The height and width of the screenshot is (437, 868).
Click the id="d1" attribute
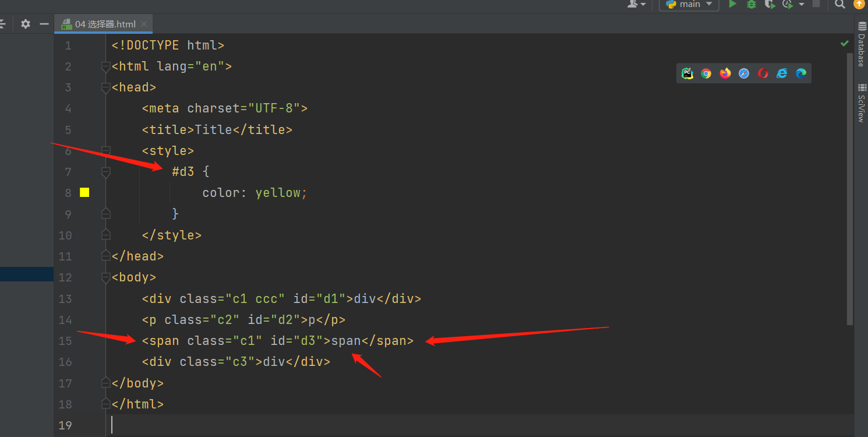pos(319,299)
